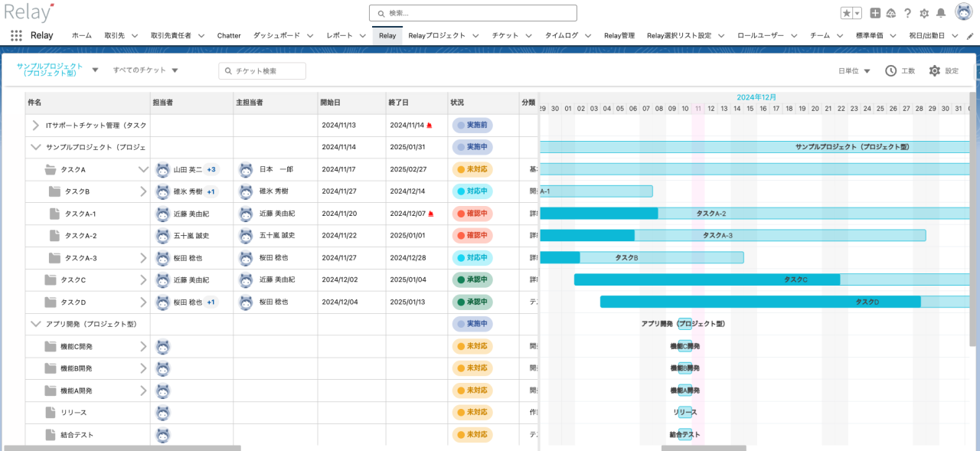Expand the ITサポートチケット管理 row
This screenshot has width=980, height=451.
coord(35,125)
